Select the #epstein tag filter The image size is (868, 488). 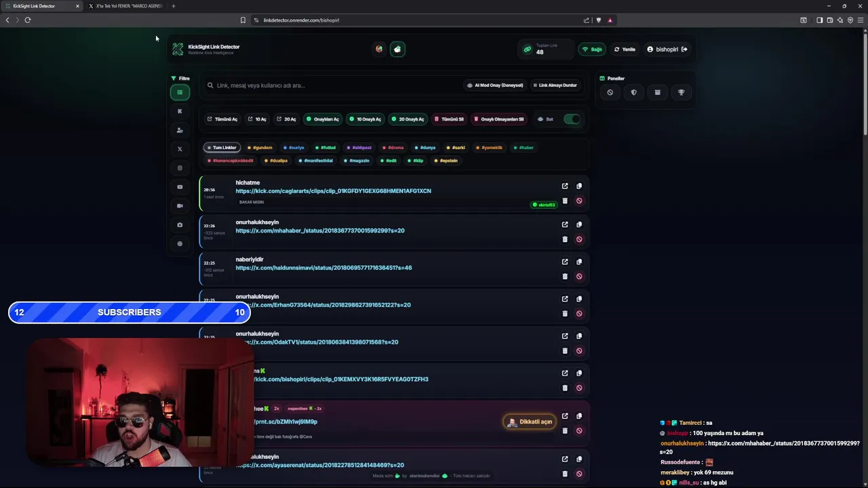click(446, 161)
